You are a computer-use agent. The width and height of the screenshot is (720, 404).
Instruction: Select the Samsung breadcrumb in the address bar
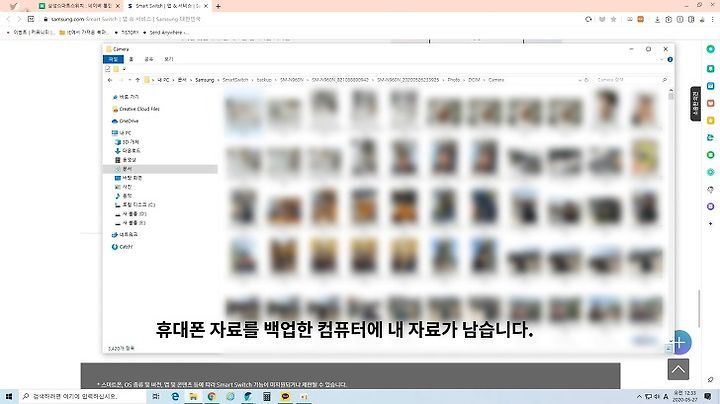(204, 80)
